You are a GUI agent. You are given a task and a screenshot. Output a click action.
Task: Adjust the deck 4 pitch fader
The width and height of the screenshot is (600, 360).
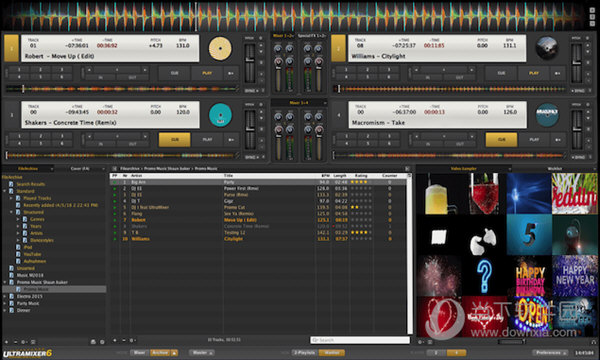(x=577, y=129)
